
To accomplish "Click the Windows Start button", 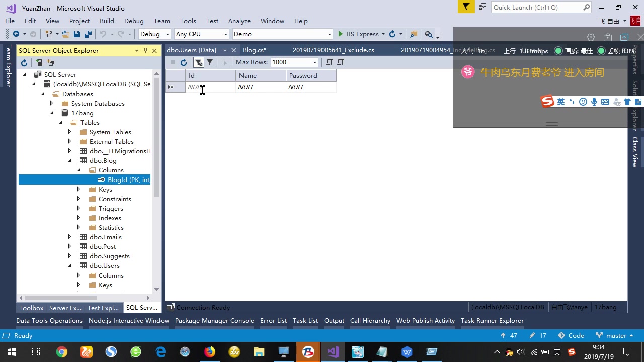I will click(12, 352).
